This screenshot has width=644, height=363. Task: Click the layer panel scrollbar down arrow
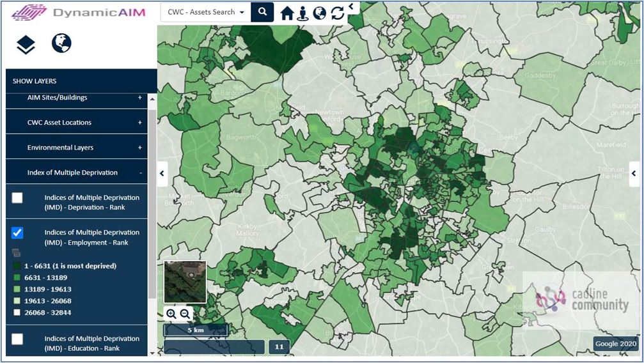(x=152, y=353)
